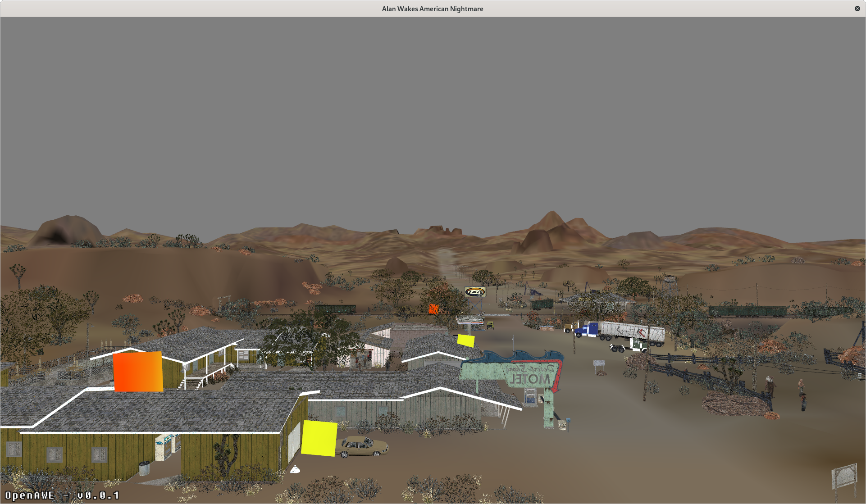Select the small distant orange marker by trees

tap(433, 309)
